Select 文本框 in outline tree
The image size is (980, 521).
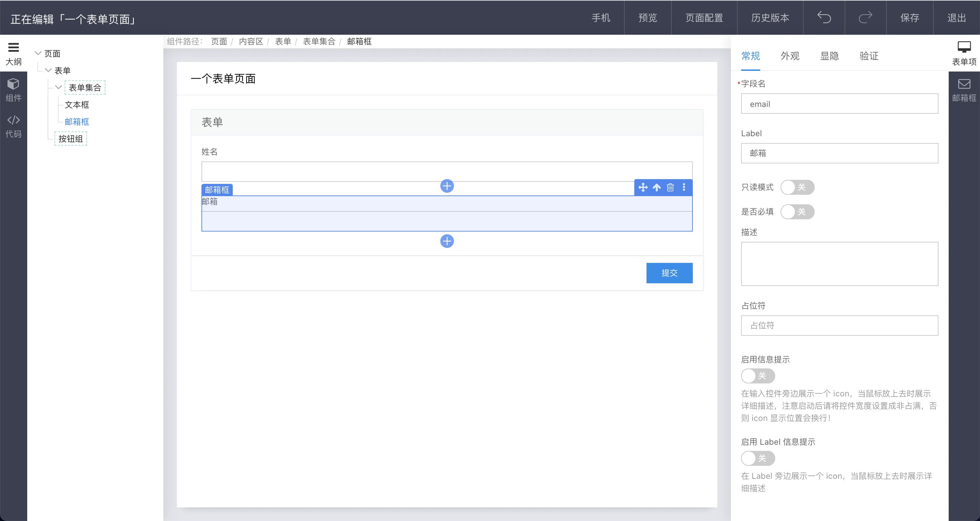[77, 105]
